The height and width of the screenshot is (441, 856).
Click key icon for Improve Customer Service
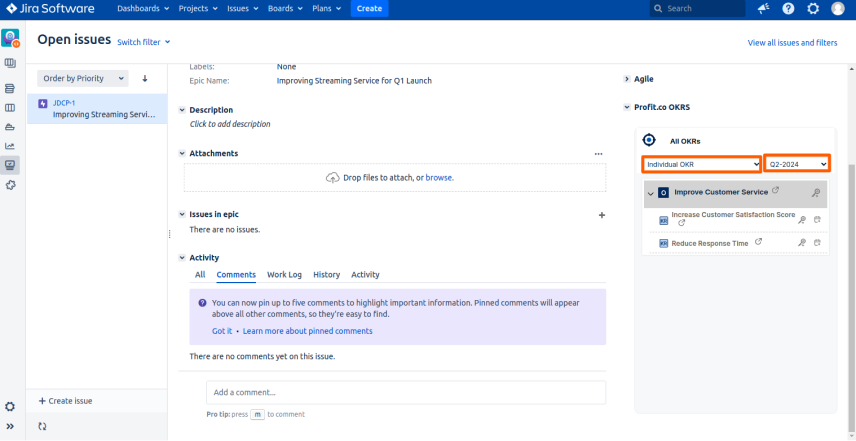816,193
